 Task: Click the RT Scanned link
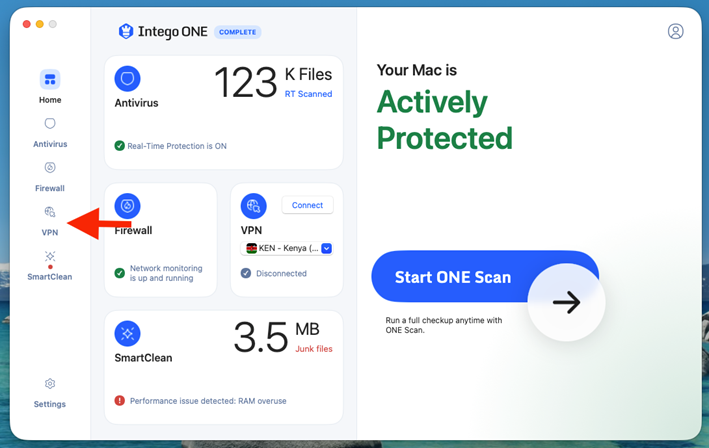pos(308,94)
